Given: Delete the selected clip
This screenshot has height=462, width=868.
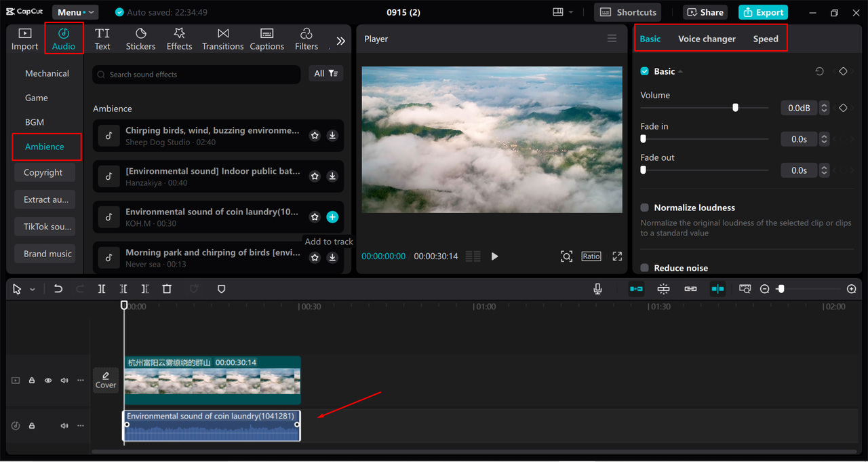Looking at the screenshot, I should [x=167, y=289].
